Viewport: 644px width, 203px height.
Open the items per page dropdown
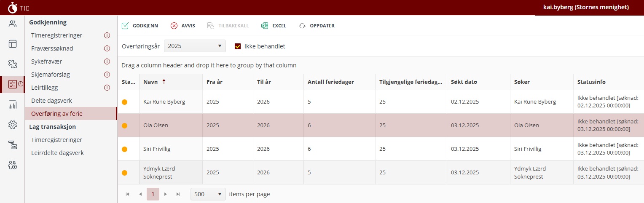208,194
